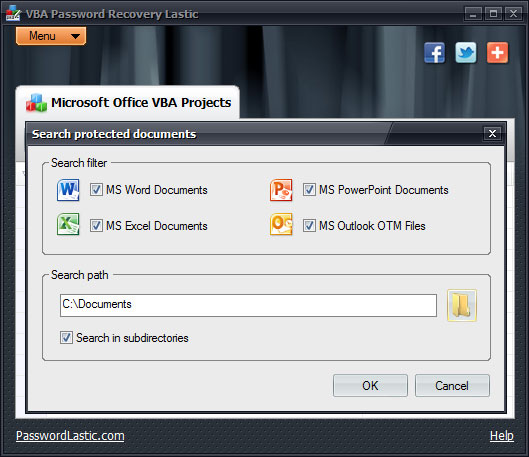529x457 pixels.
Task: Disable MS PowerPoint Documents checkbox
Action: (x=309, y=190)
